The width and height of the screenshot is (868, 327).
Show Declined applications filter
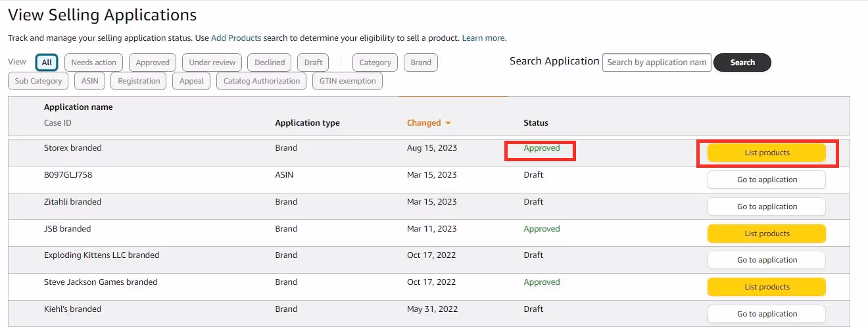270,63
